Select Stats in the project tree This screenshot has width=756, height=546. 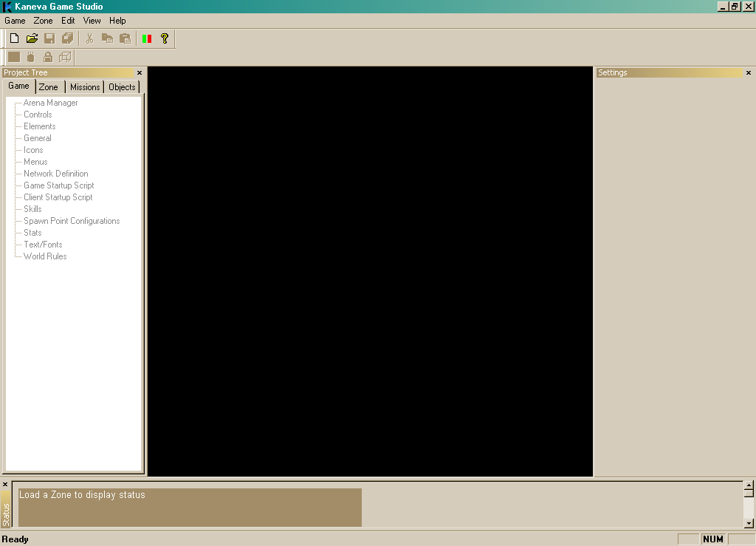pyautogui.click(x=32, y=233)
